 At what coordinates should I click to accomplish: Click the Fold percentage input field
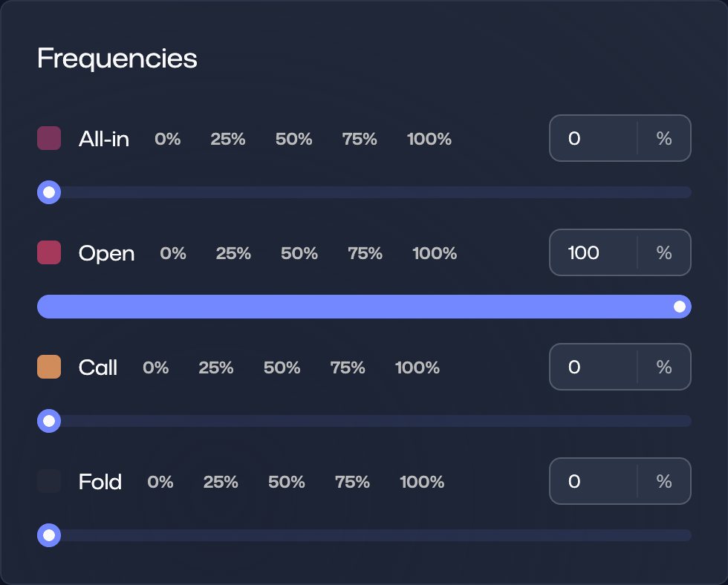click(593, 482)
